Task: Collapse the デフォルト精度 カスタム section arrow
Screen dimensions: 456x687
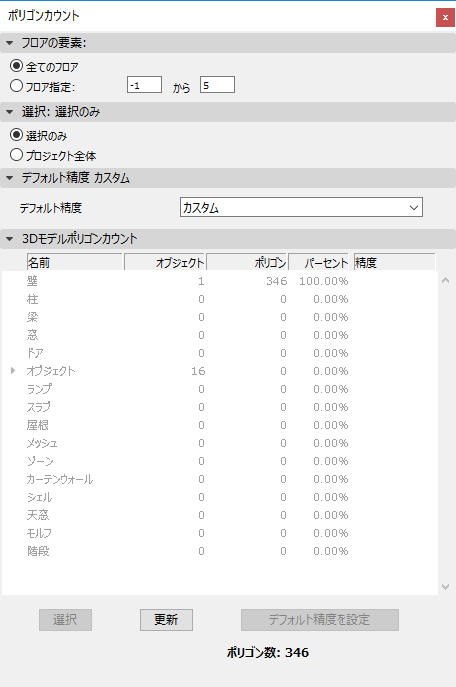Action: (10, 178)
